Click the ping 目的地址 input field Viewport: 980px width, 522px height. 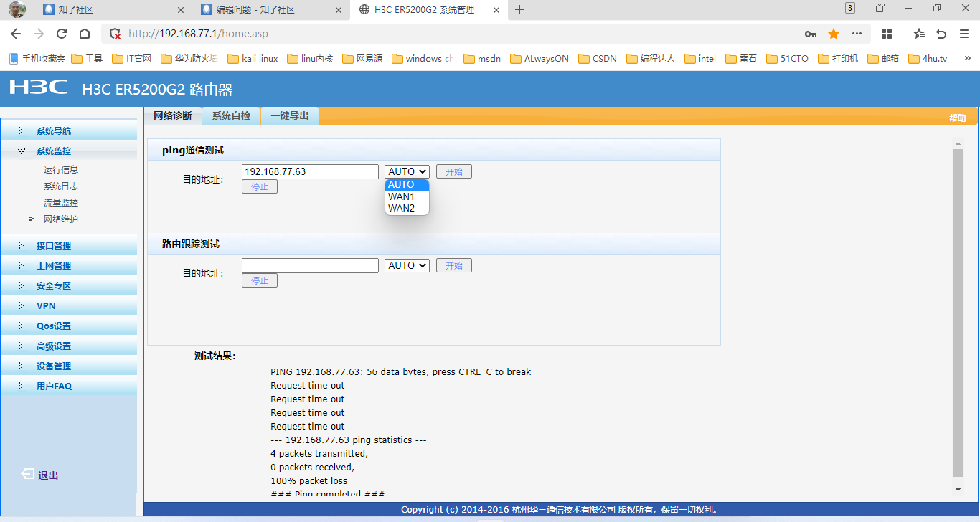[310, 172]
